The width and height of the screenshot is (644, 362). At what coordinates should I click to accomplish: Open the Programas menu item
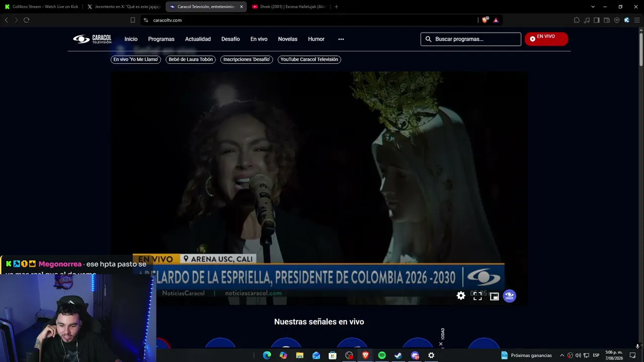click(x=161, y=39)
